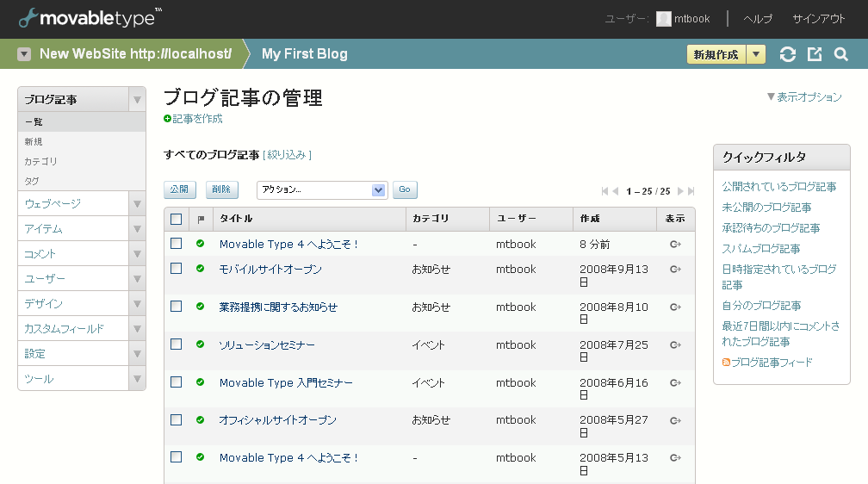Click the 削除 delete button
Image resolution: width=868 pixels, height=484 pixels.
(x=221, y=189)
